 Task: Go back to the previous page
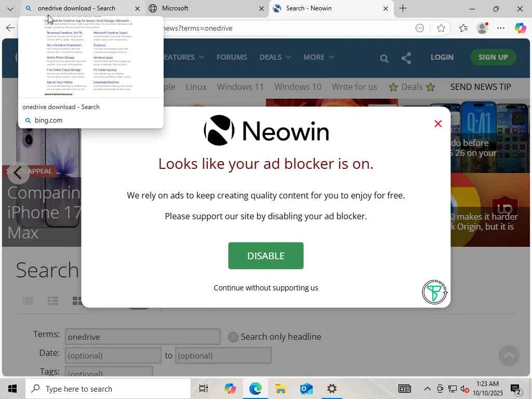pos(10,28)
